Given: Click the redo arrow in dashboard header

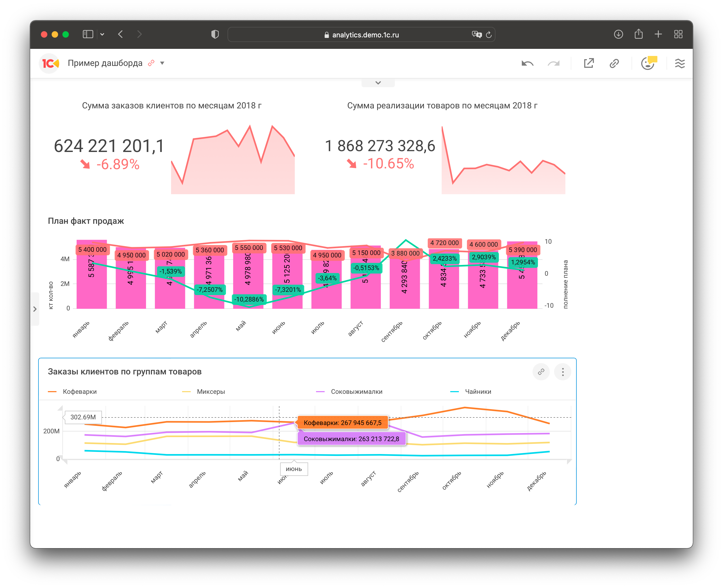Looking at the screenshot, I should pyautogui.click(x=554, y=63).
